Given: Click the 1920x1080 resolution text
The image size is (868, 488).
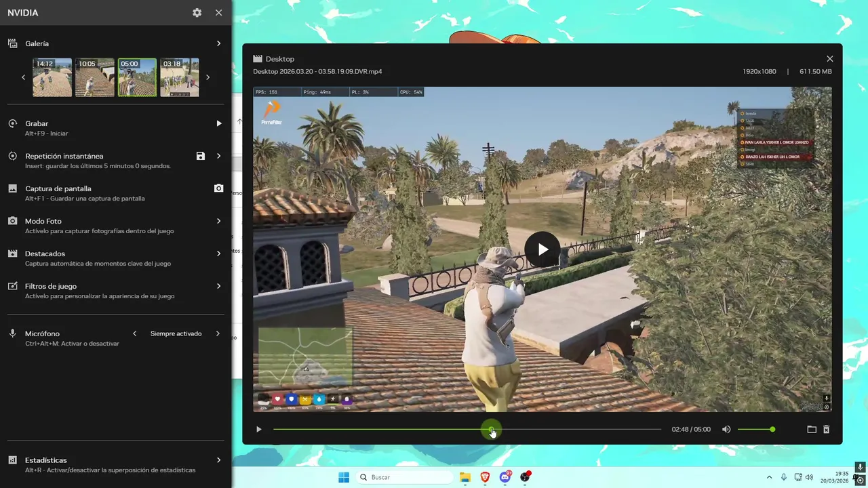Looking at the screenshot, I should coord(759,71).
